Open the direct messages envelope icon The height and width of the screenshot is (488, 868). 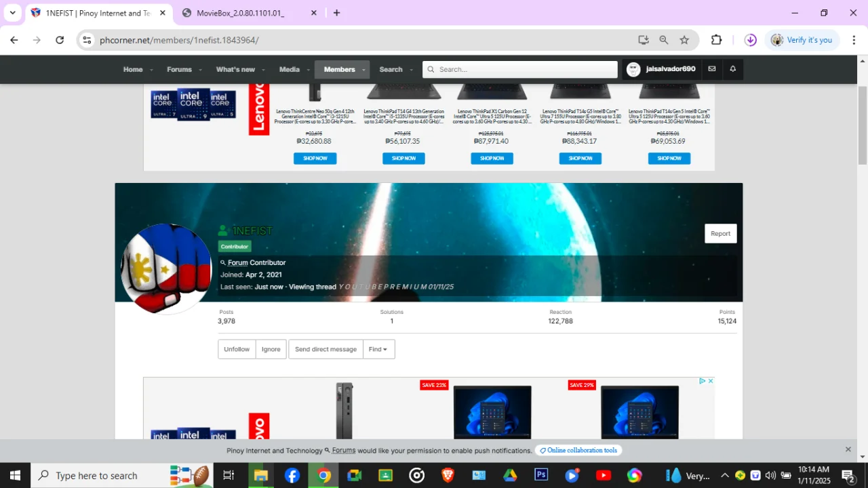point(711,69)
